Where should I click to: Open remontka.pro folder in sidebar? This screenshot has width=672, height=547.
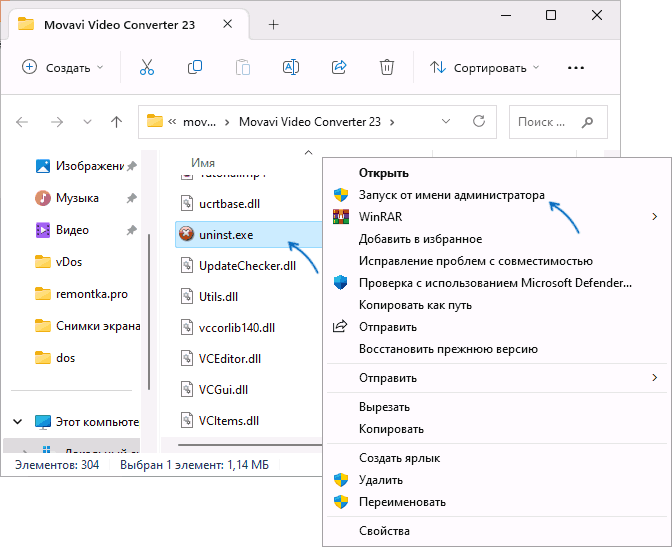[x=81, y=294]
